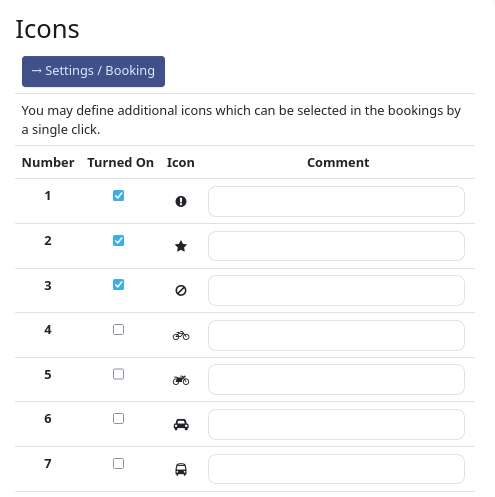Click the star icon in row 2

pos(181,246)
